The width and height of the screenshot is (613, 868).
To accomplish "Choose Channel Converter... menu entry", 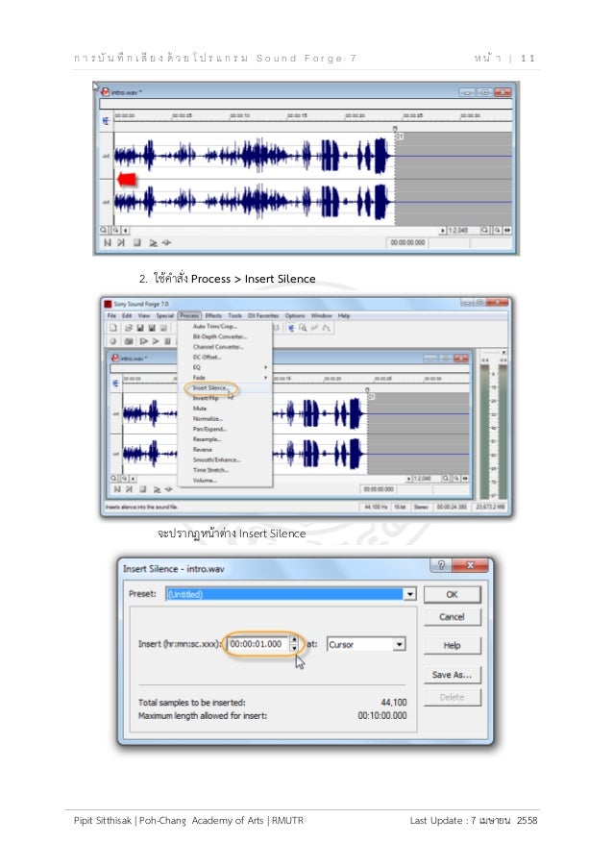I will pyautogui.click(x=218, y=347).
